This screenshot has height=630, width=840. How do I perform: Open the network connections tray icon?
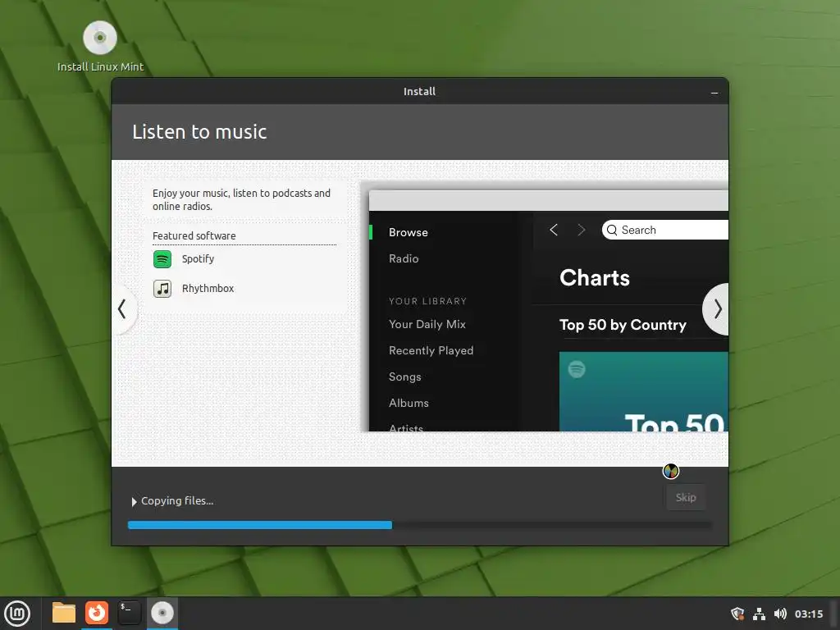pos(759,614)
